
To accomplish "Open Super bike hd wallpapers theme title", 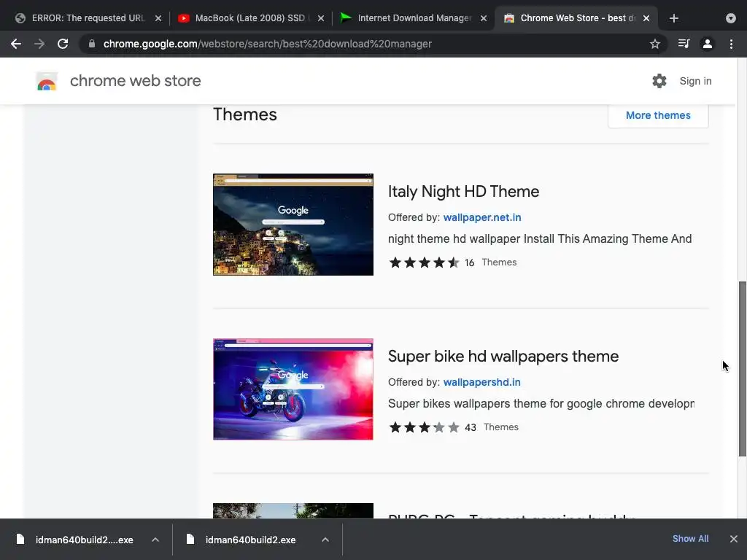I will click(x=503, y=356).
